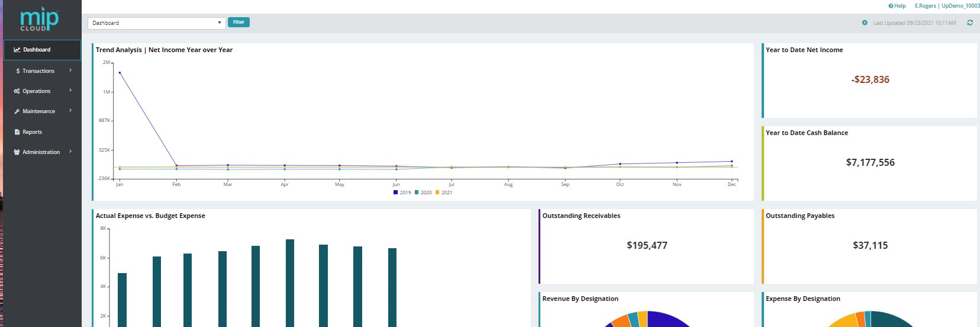This screenshot has width=980, height=327.
Task: Click the Transactions dollar icon
Action: pyautogui.click(x=18, y=70)
